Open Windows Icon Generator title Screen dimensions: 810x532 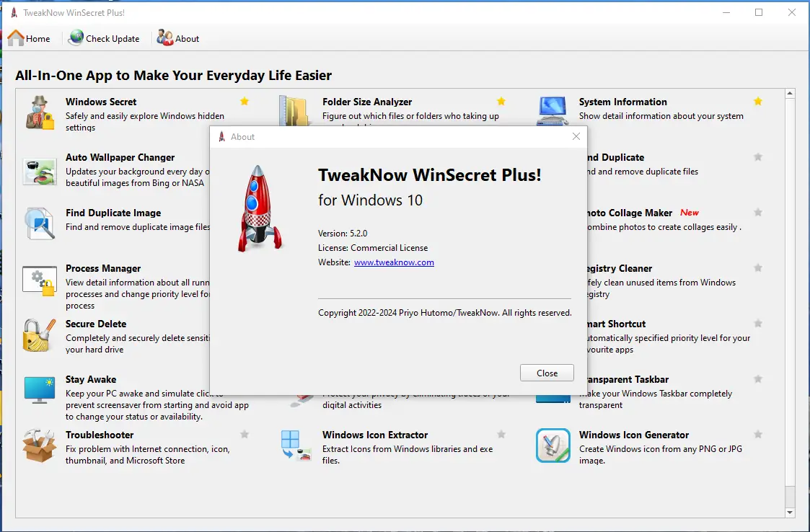(x=634, y=435)
